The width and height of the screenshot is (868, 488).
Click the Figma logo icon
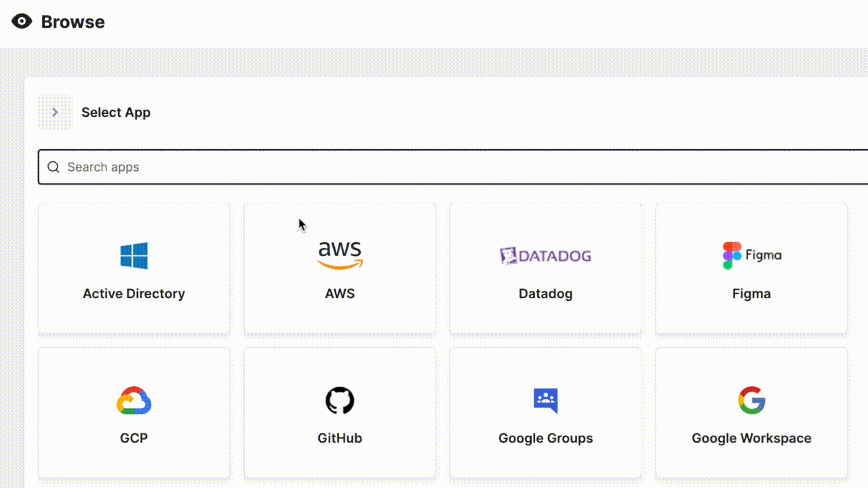[x=751, y=256]
